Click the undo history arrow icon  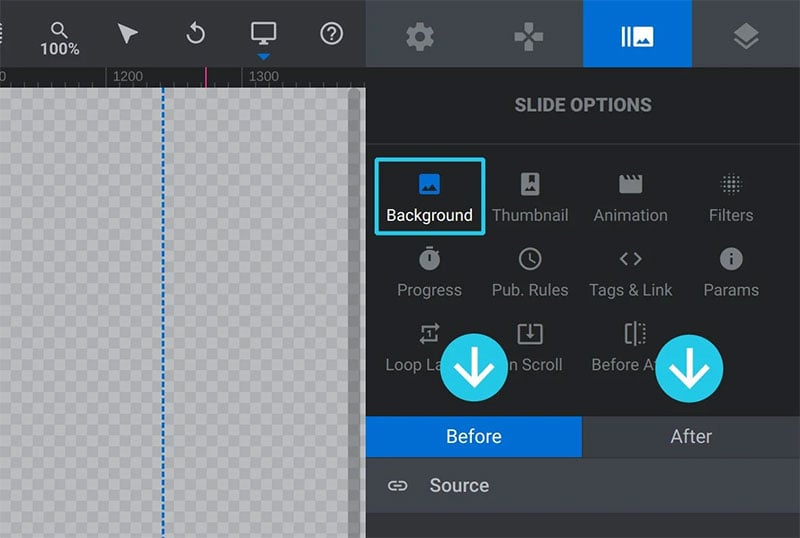tap(195, 34)
